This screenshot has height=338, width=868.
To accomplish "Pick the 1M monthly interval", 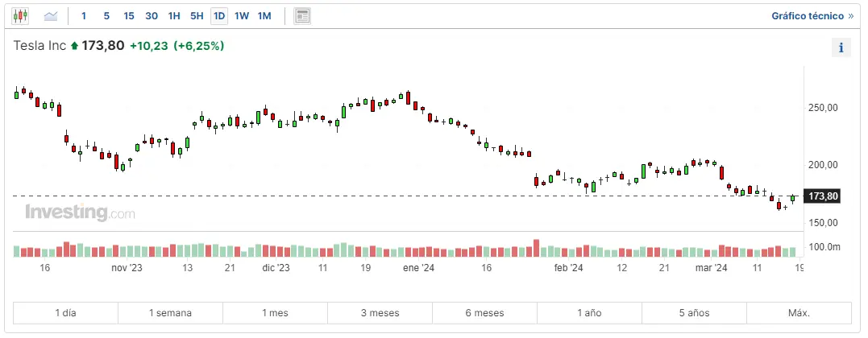I will [264, 15].
